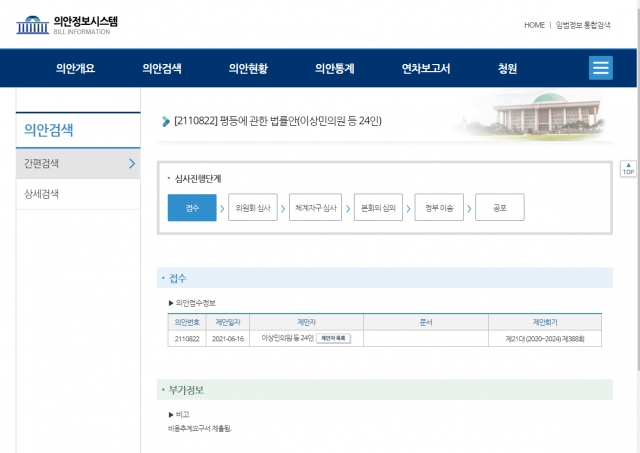Click the 제안회기 column header
The image size is (640, 453).
[x=545, y=322]
